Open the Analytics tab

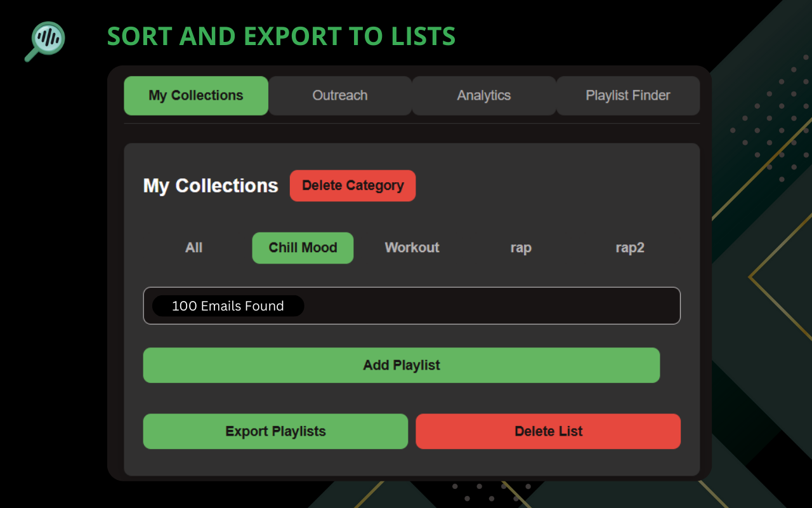pyautogui.click(x=484, y=96)
